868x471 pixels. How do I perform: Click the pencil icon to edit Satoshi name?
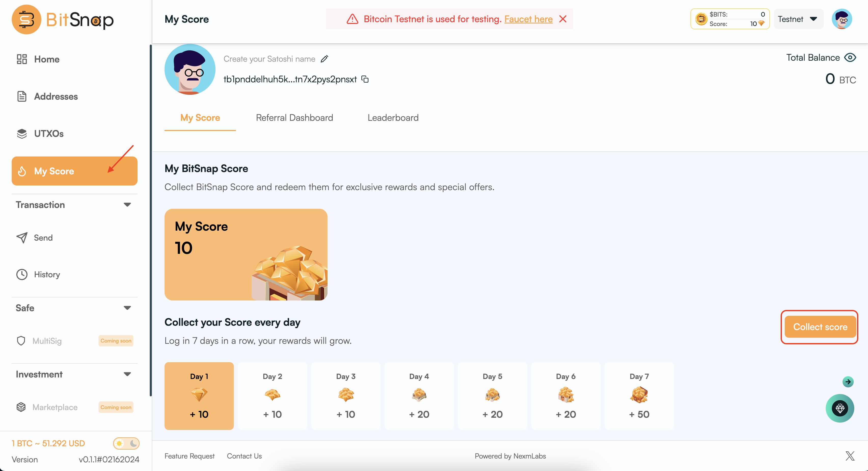pyautogui.click(x=324, y=59)
